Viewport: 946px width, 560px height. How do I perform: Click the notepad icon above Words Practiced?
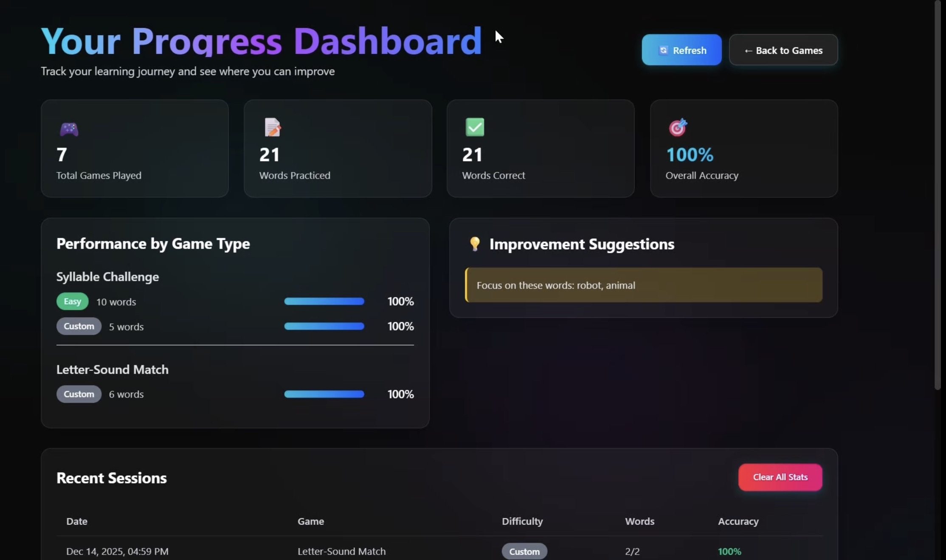coord(273,127)
